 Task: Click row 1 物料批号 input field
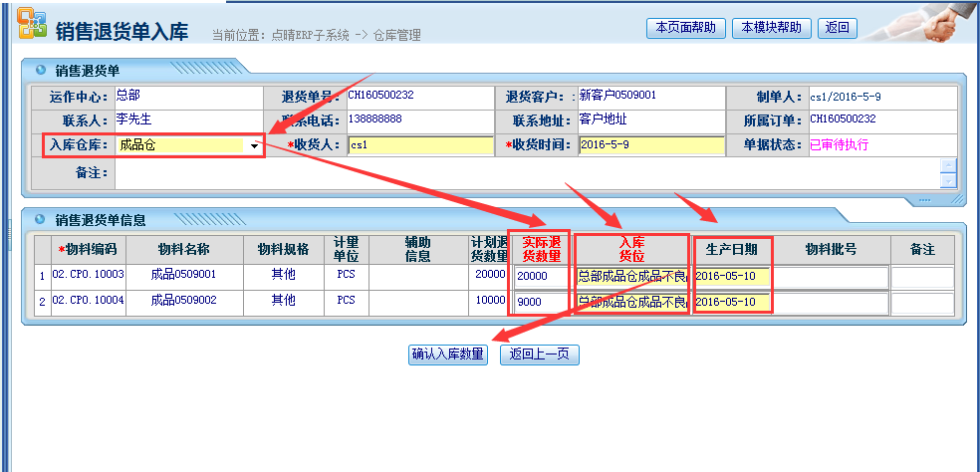(x=831, y=277)
